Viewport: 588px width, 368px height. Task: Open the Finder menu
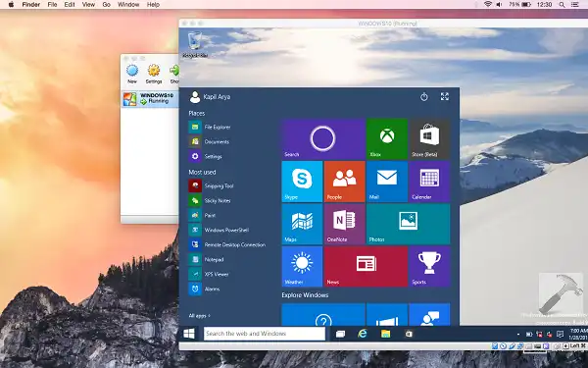[x=30, y=5]
